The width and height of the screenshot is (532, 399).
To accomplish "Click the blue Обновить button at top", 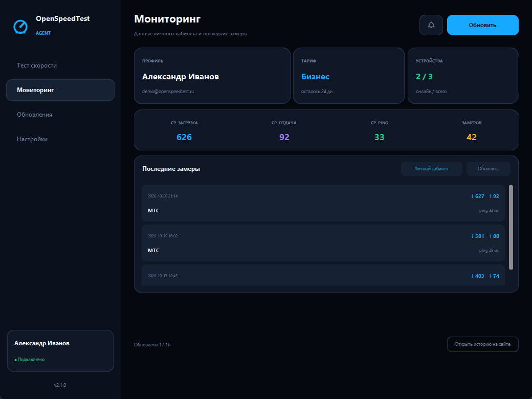I will point(482,25).
